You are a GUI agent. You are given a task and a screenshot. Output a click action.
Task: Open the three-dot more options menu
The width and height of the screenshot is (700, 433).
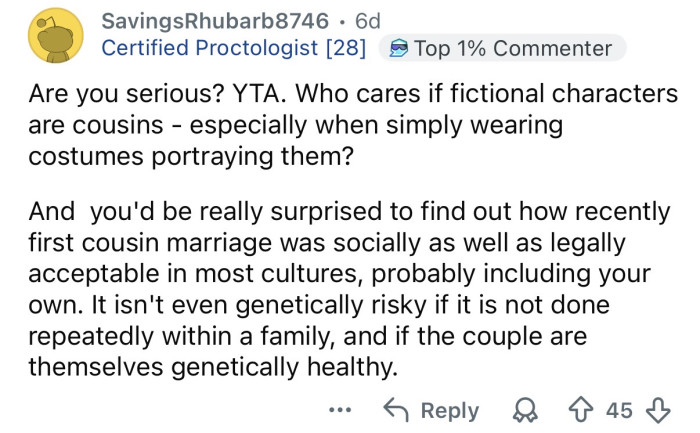(x=341, y=410)
